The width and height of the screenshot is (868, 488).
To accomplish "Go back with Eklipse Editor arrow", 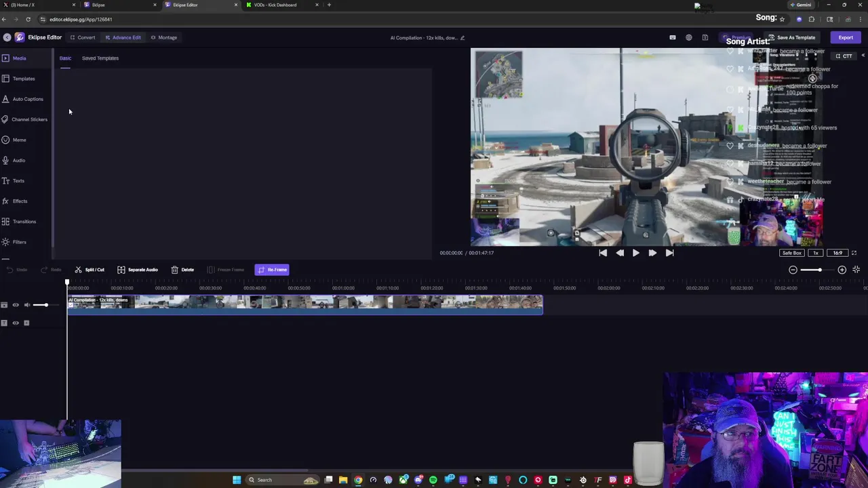I will coord(7,37).
